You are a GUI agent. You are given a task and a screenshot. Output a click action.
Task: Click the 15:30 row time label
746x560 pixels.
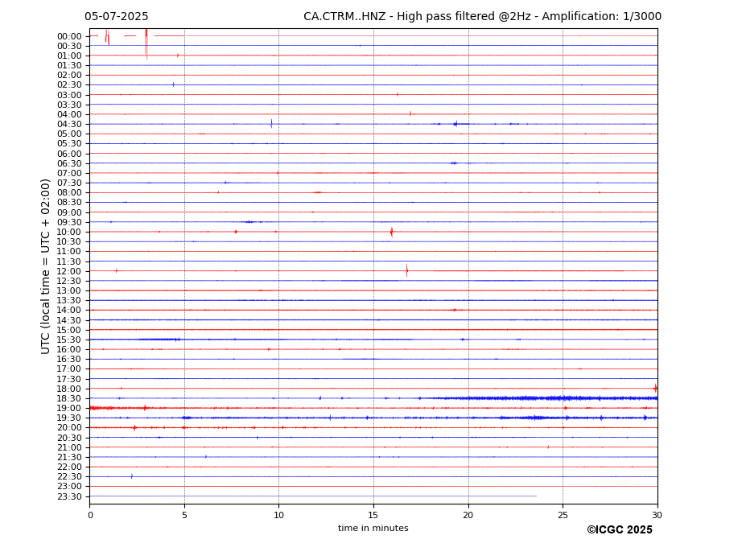[69, 340]
